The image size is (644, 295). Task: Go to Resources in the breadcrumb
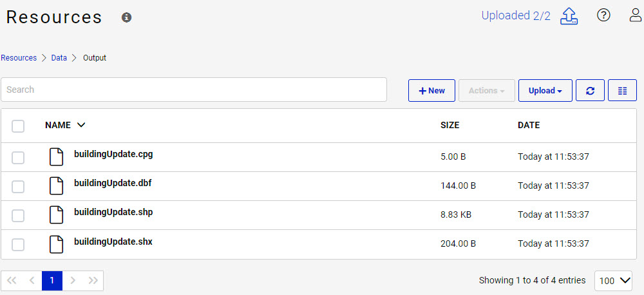click(19, 58)
